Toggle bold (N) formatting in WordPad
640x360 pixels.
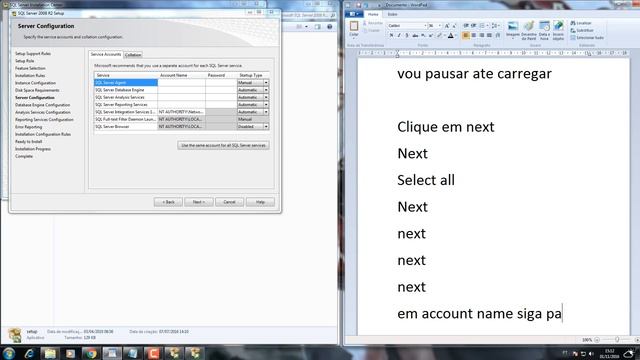tap(391, 36)
